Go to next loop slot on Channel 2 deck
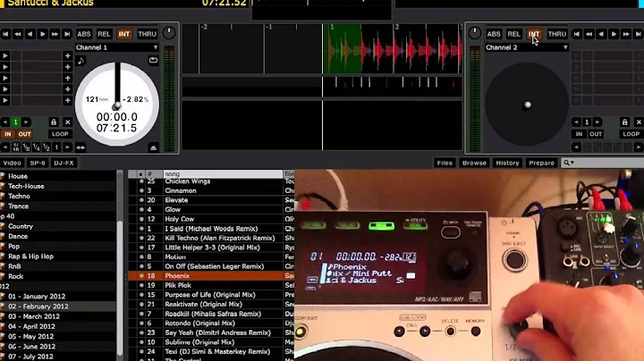 597,122
